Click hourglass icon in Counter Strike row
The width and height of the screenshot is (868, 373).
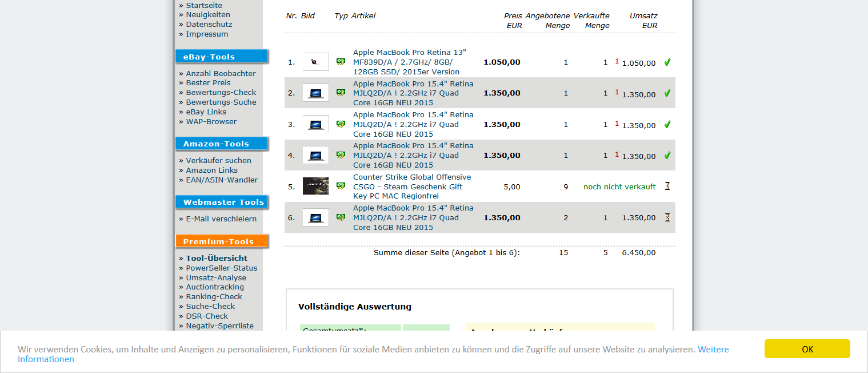click(x=667, y=186)
